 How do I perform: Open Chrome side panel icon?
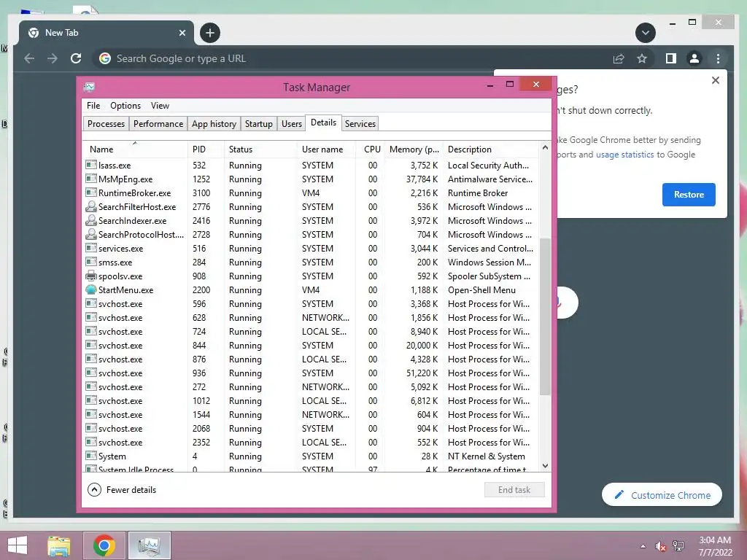671,58
